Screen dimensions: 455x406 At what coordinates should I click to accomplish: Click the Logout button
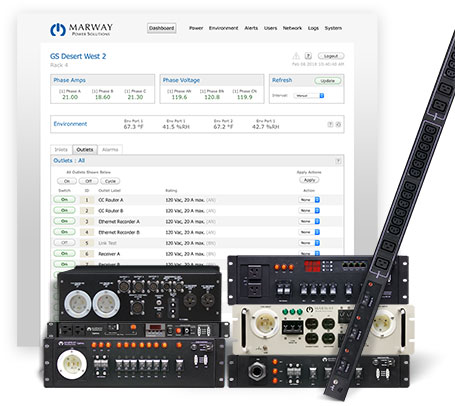[331, 56]
